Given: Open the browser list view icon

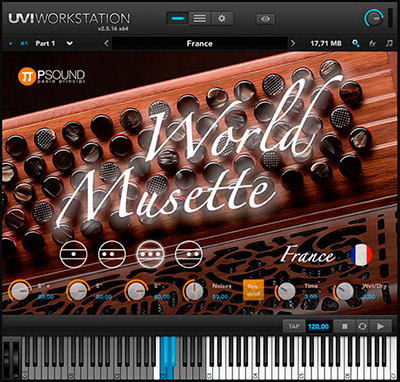Looking at the screenshot, I should 199,18.
